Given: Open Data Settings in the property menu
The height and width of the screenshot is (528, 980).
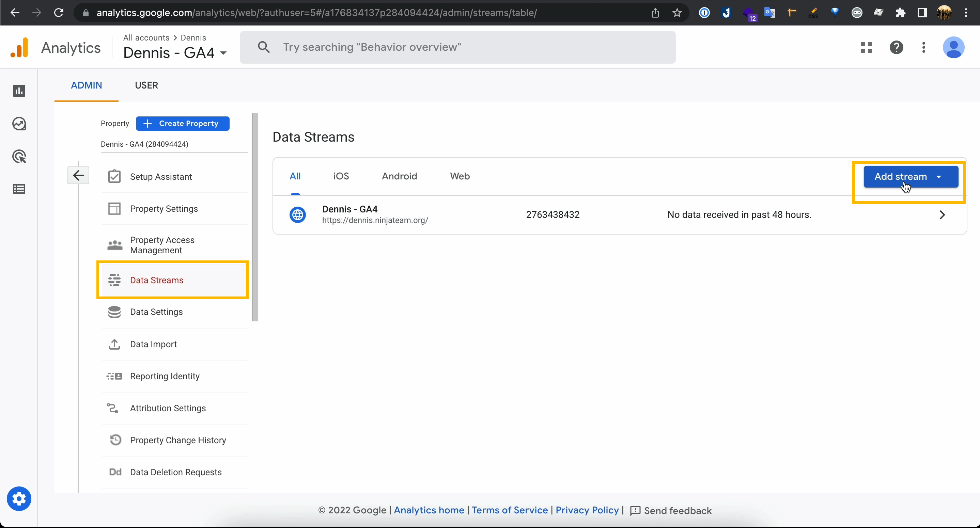Looking at the screenshot, I should [175, 312].
